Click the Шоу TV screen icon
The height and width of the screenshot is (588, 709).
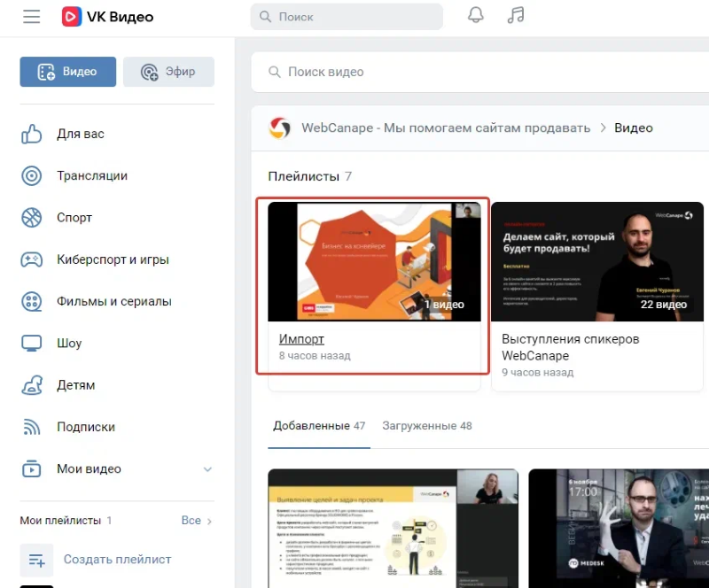(x=32, y=344)
